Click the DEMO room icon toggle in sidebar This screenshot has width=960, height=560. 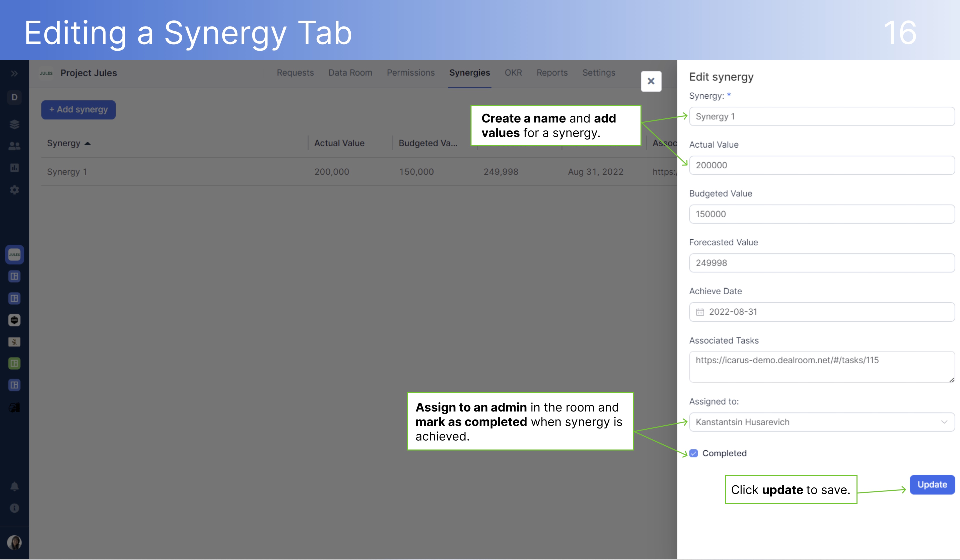(x=14, y=320)
